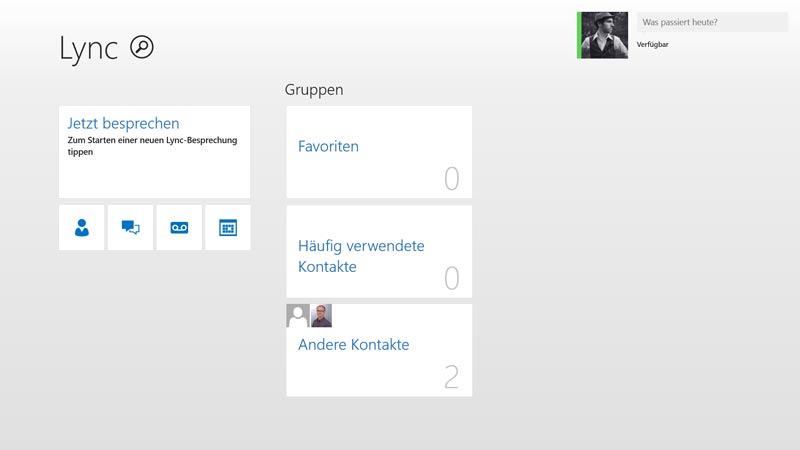The image size is (800, 450).
Task: Open the conversations chat bubbles tile
Action: pyautogui.click(x=131, y=228)
